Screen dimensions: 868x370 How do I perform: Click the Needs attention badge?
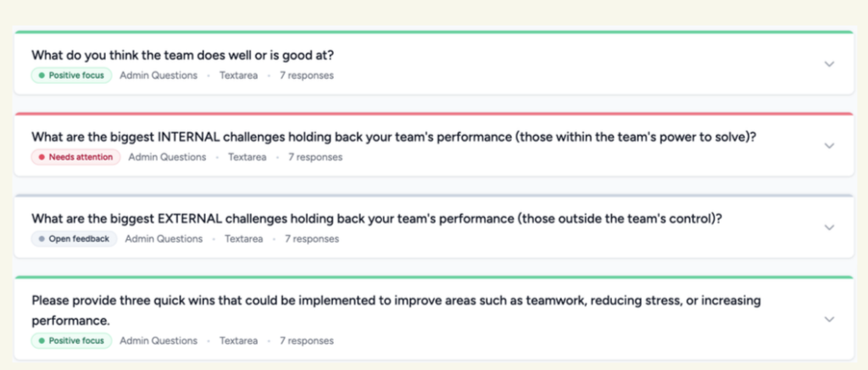76,157
